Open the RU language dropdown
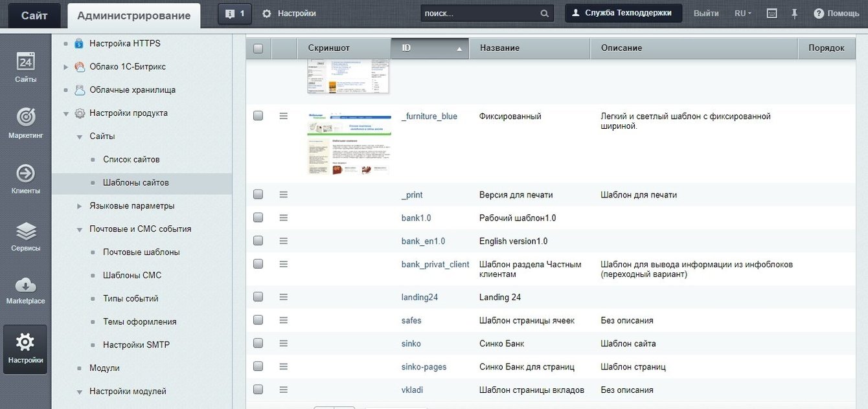This screenshot has width=868, height=409. pos(743,14)
